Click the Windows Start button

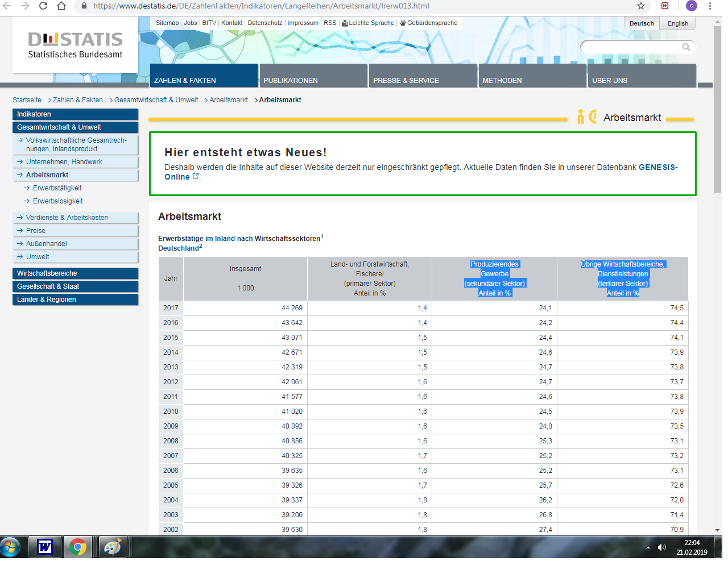(x=10, y=547)
